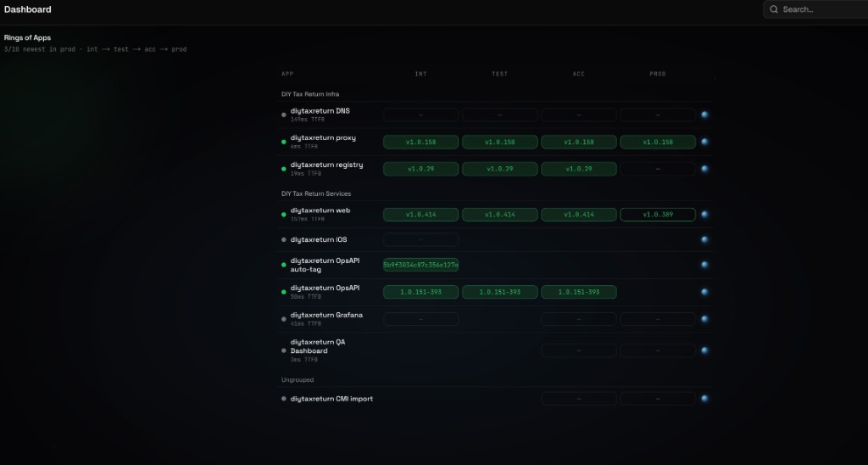Select web INT version v1.0.414
868x465 pixels.
coord(420,215)
